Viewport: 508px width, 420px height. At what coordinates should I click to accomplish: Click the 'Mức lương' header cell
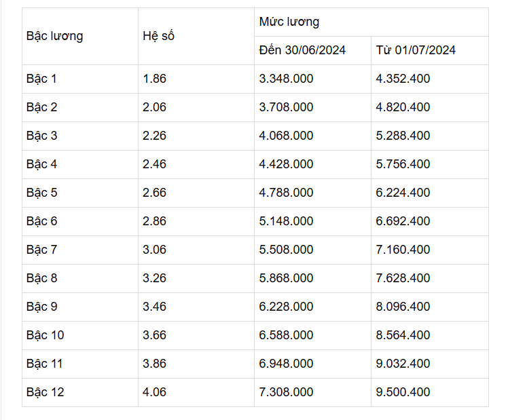(x=289, y=22)
